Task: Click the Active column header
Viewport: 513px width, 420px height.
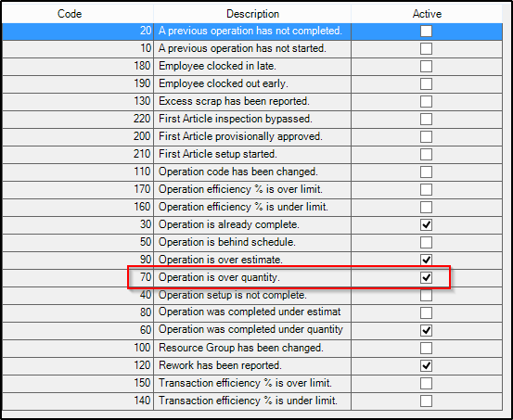Action: tap(427, 14)
